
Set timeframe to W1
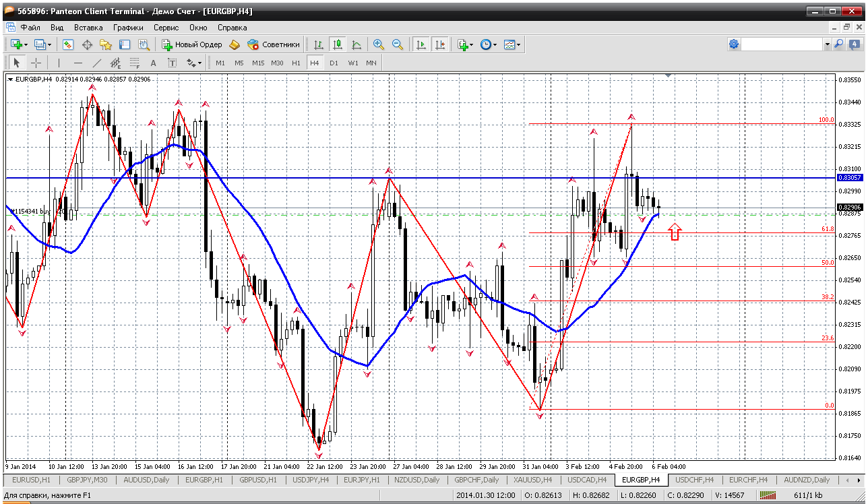(353, 63)
